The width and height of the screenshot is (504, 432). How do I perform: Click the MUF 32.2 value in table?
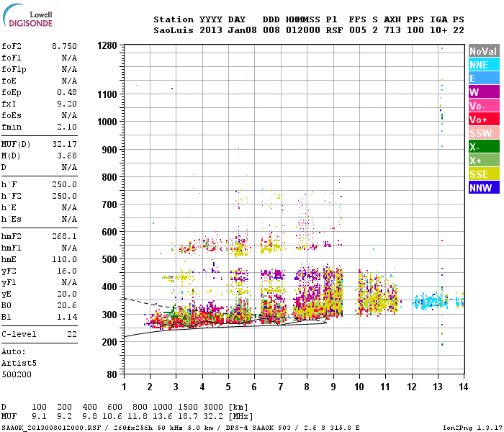click(x=213, y=417)
